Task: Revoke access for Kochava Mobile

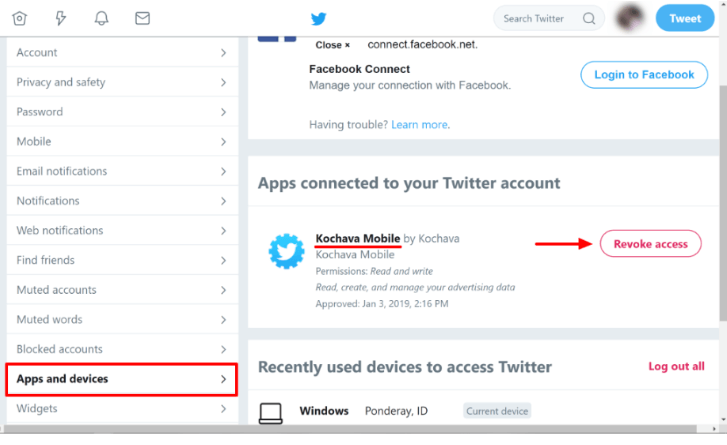Action: [650, 244]
